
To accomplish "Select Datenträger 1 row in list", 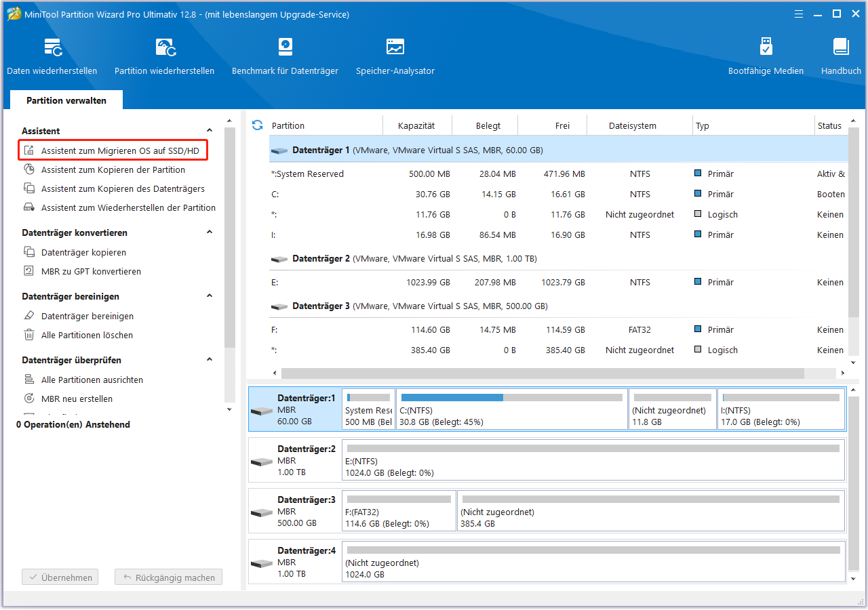I will click(x=559, y=150).
